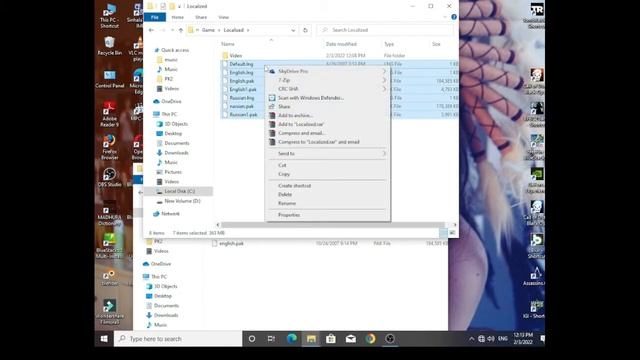The width and height of the screenshot is (640, 360).
Task: Open Control Panel desktop icon
Action: (109, 79)
